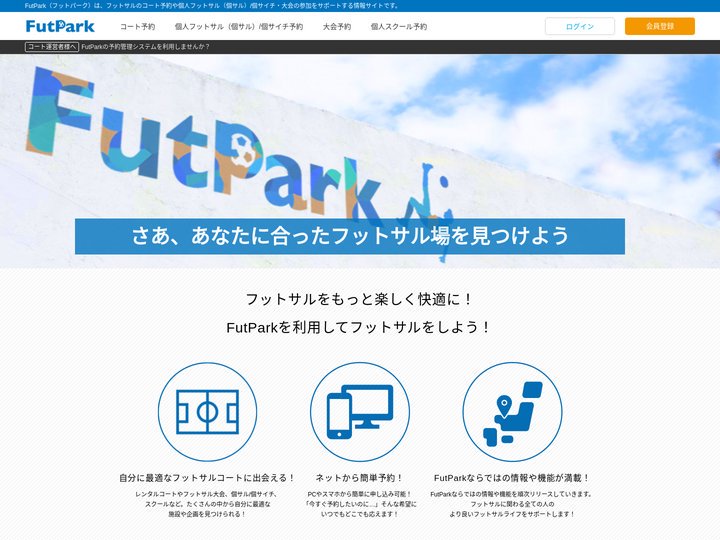This screenshot has width=720, height=540.
Task: Click headline FutParkを利用してフットサルをしよう！
Action: point(360,327)
